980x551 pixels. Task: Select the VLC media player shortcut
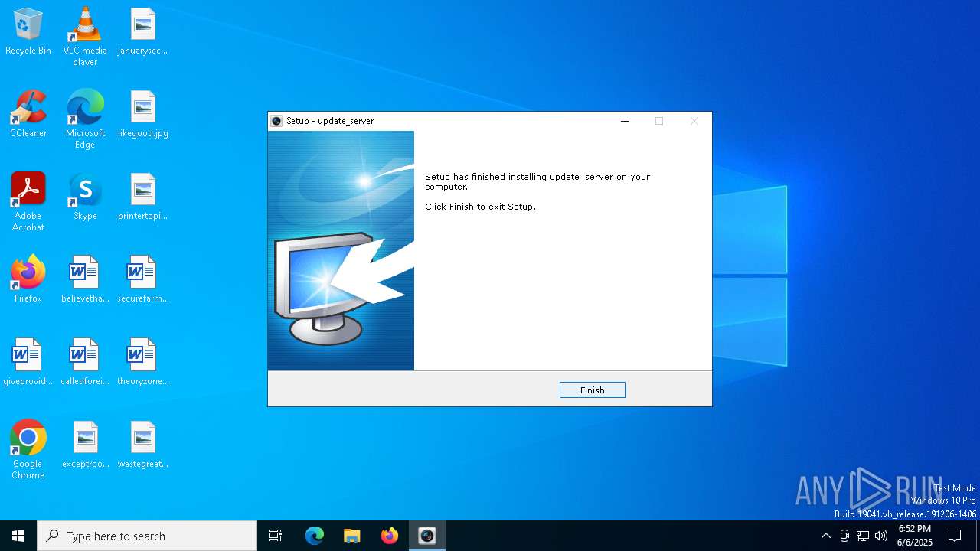(x=85, y=37)
